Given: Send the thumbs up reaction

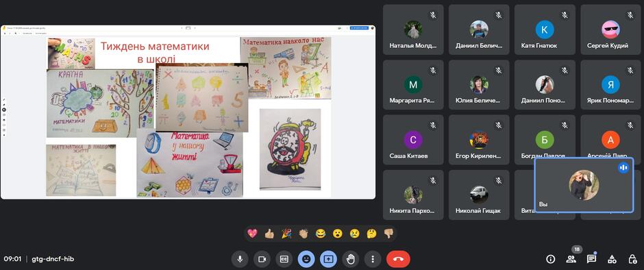Looking at the screenshot, I should coord(269,234).
